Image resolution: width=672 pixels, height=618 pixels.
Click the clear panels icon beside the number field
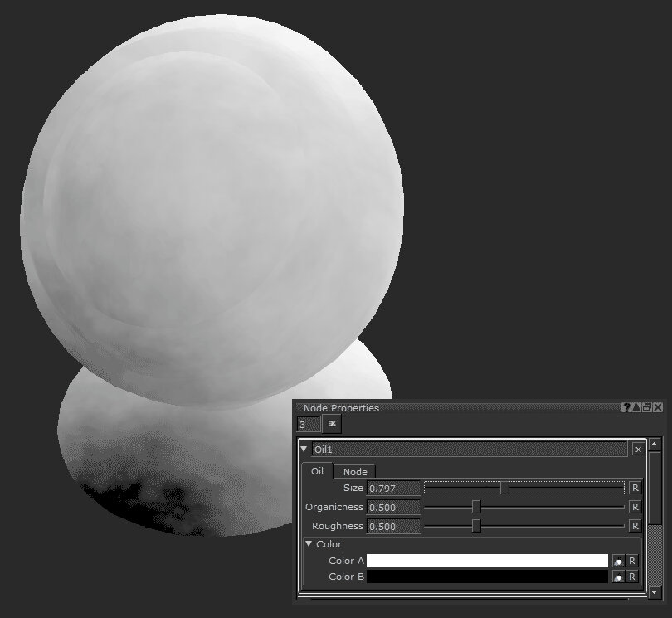(332, 424)
